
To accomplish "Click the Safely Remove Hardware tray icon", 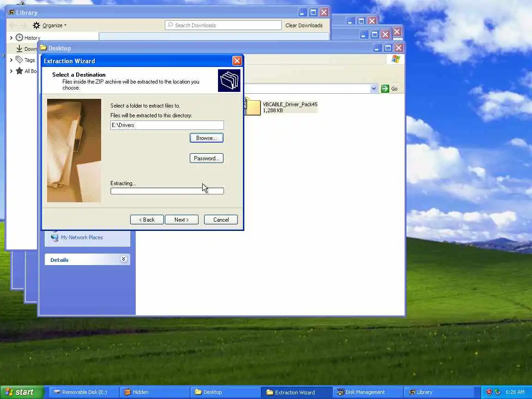I will (x=497, y=392).
